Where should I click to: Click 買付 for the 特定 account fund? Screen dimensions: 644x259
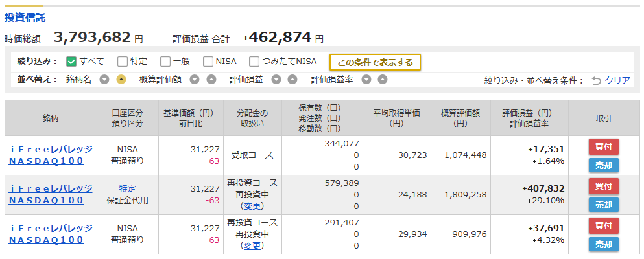(x=604, y=186)
